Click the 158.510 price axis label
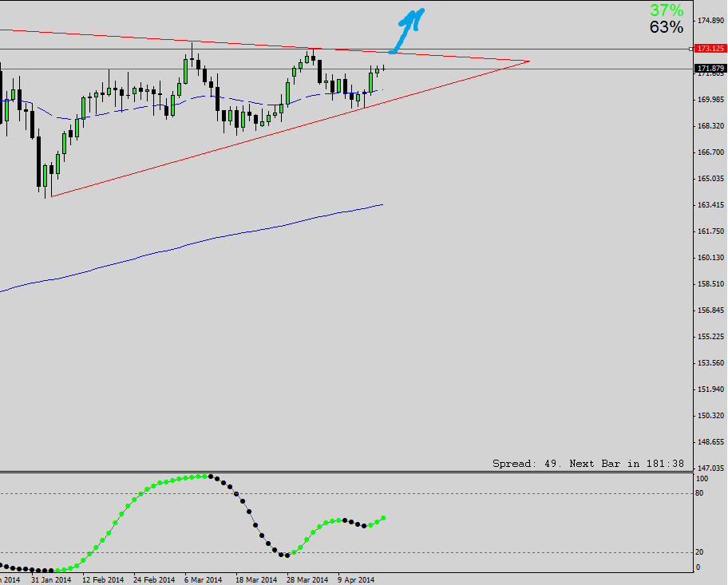The image size is (728, 585). 711,283
